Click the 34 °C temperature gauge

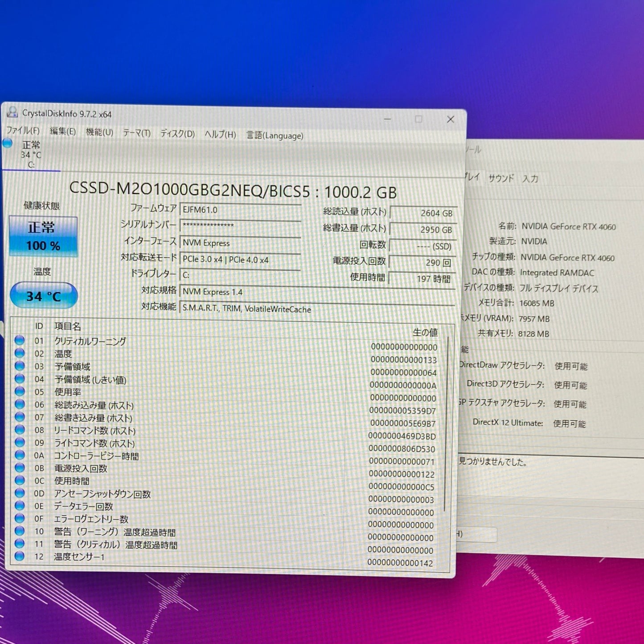[x=43, y=295]
